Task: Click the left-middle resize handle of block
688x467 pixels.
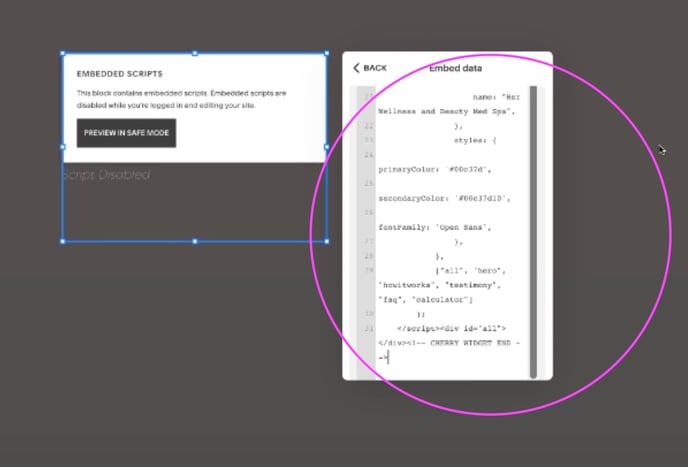Action: click(x=63, y=147)
